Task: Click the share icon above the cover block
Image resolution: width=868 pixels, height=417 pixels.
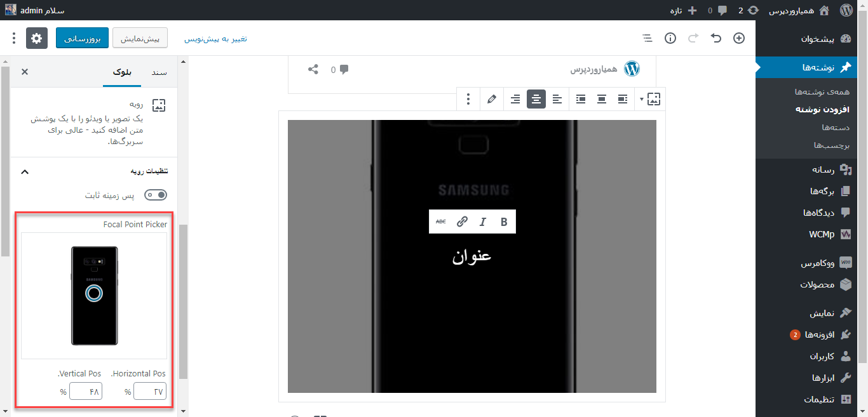Action: coord(313,69)
